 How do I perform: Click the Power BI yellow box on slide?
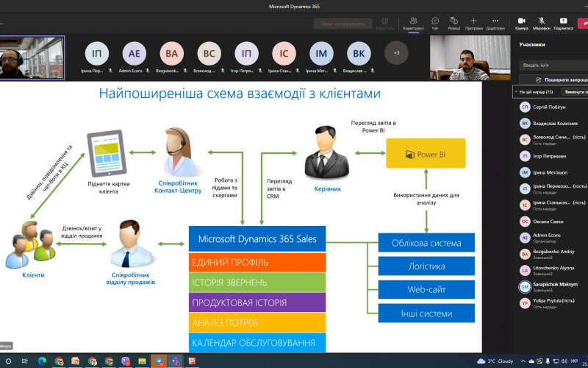(426, 153)
